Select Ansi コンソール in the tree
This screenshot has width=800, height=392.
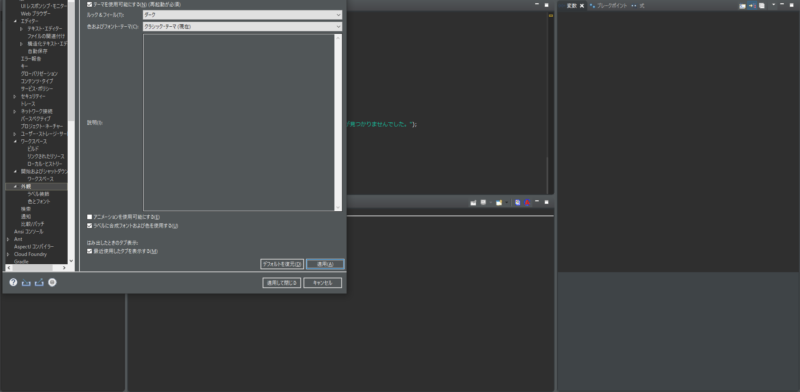tap(29, 232)
